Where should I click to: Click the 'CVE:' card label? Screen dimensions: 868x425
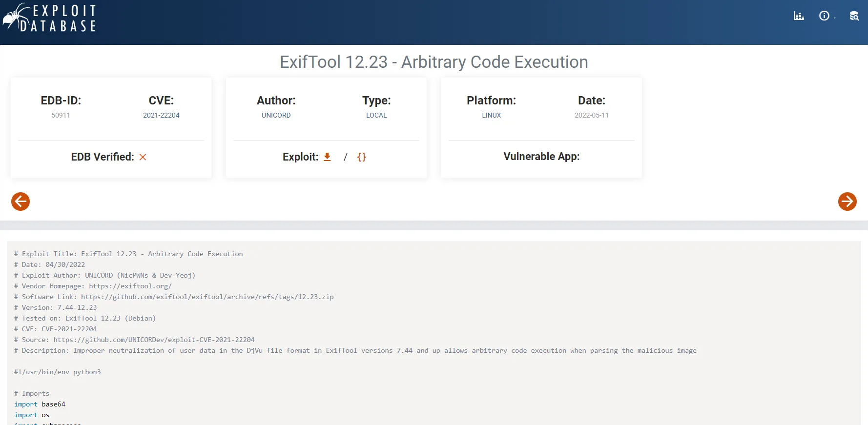pyautogui.click(x=161, y=101)
